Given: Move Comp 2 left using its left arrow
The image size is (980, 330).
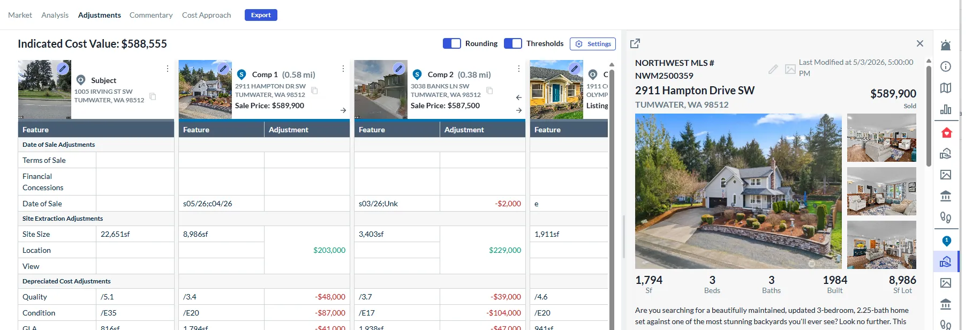Looking at the screenshot, I should point(519,97).
